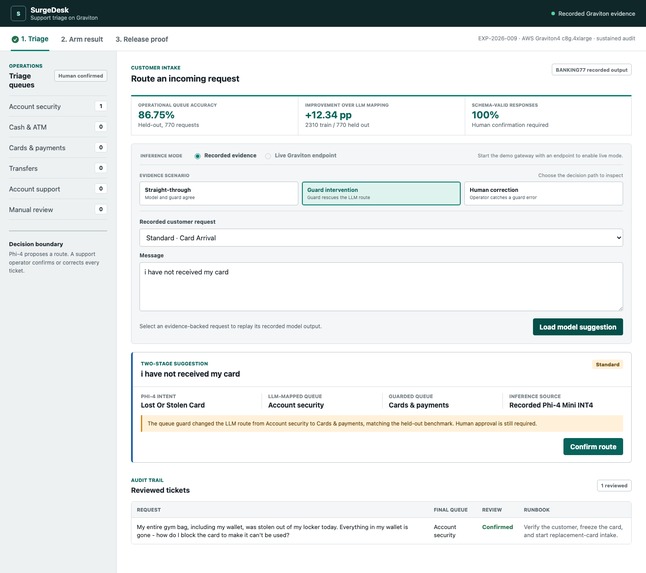The height and width of the screenshot is (573, 646).
Task: Click the Standard tag on suggestion card
Action: click(607, 364)
